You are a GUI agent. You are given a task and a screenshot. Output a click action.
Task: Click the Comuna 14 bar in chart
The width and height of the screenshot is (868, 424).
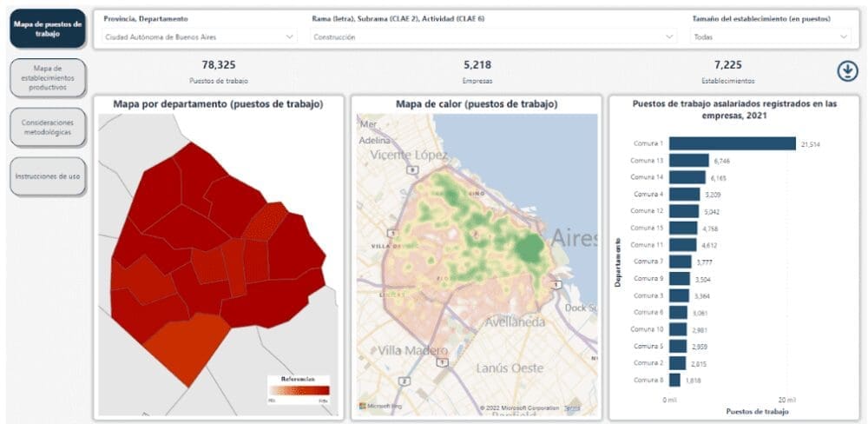687,177
